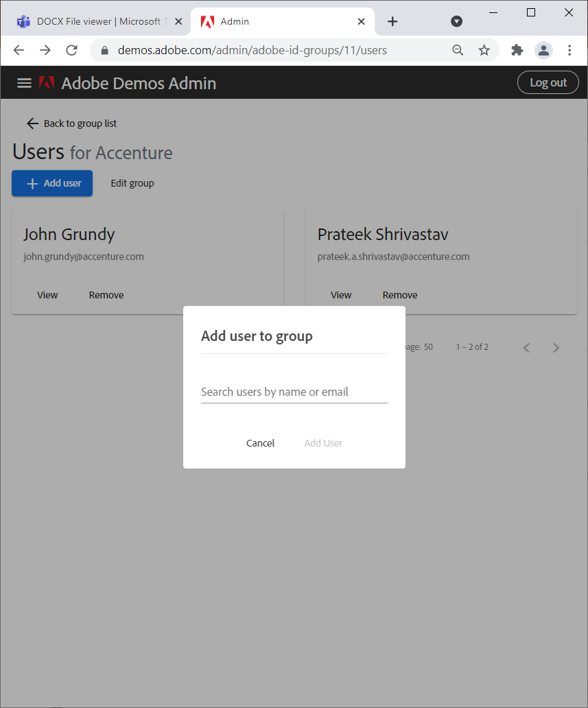Click the Prateek Shrivastav name heading
The image size is (588, 708).
[383, 235]
